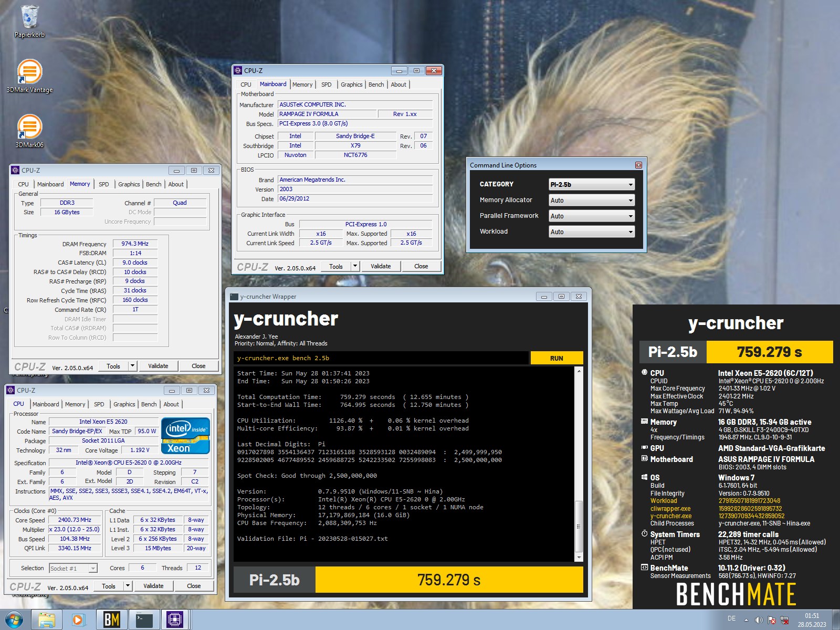Click BenchMate Motherboard section icon
Viewport: 840px width, 630px height.
pos(644,458)
